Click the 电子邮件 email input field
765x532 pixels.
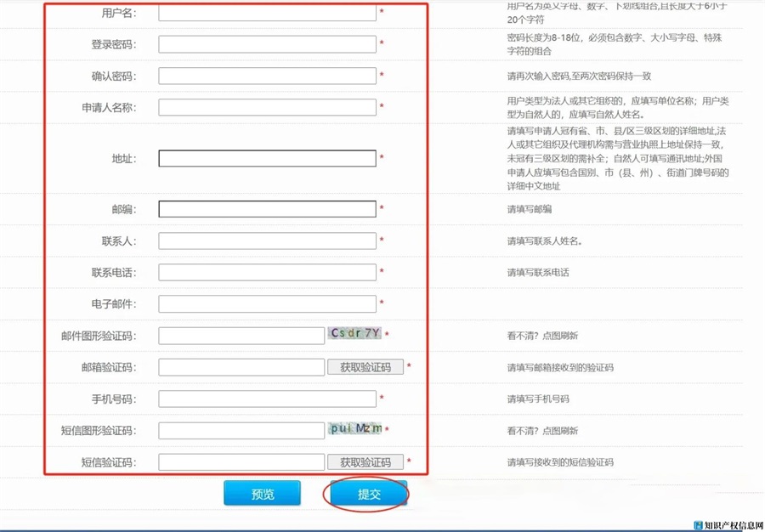point(267,304)
